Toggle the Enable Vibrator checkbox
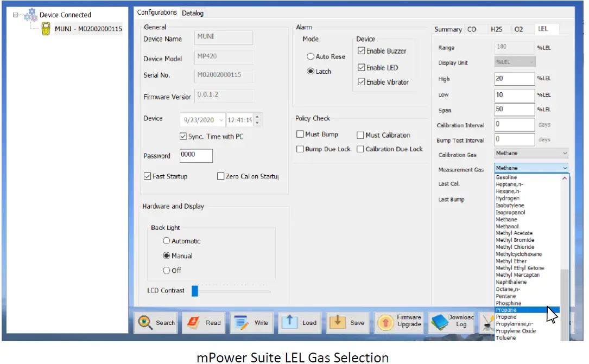 (362, 82)
